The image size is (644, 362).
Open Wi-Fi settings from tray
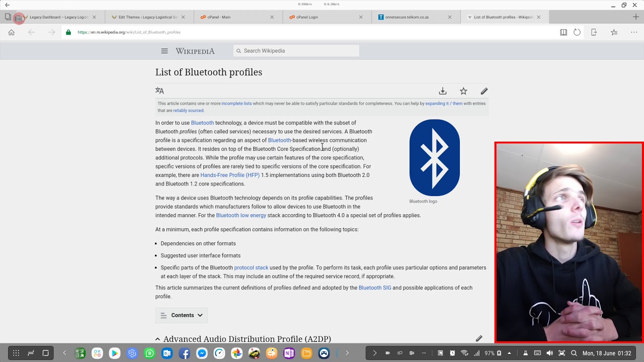(464, 353)
